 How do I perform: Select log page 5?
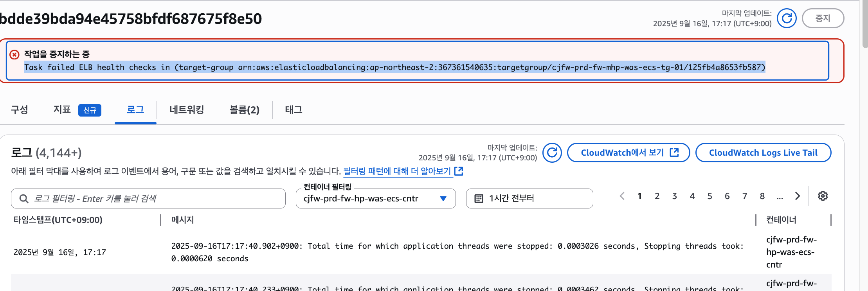710,196
